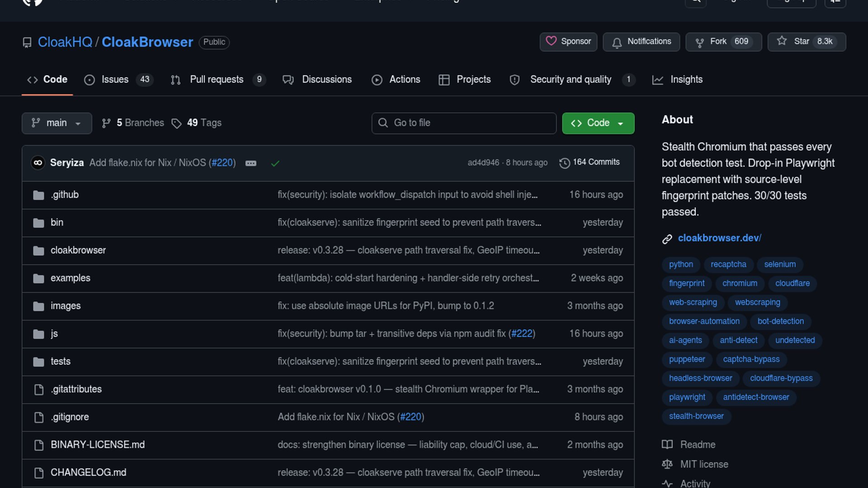The width and height of the screenshot is (868, 488).
Task: Select the cloudflare topic tag
Action: pyautogui.click(x=793, y=284)
